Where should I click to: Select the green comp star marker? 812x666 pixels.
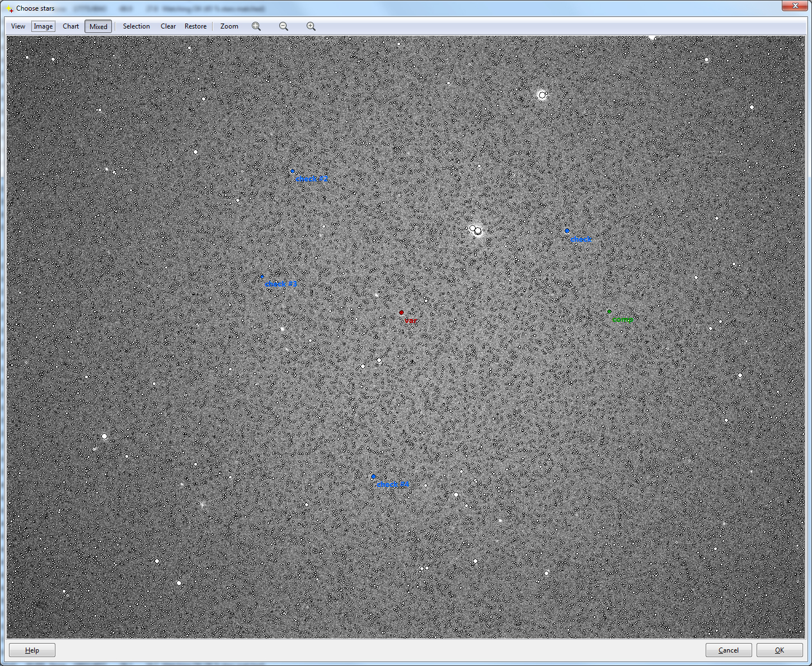tap(609, 312)
